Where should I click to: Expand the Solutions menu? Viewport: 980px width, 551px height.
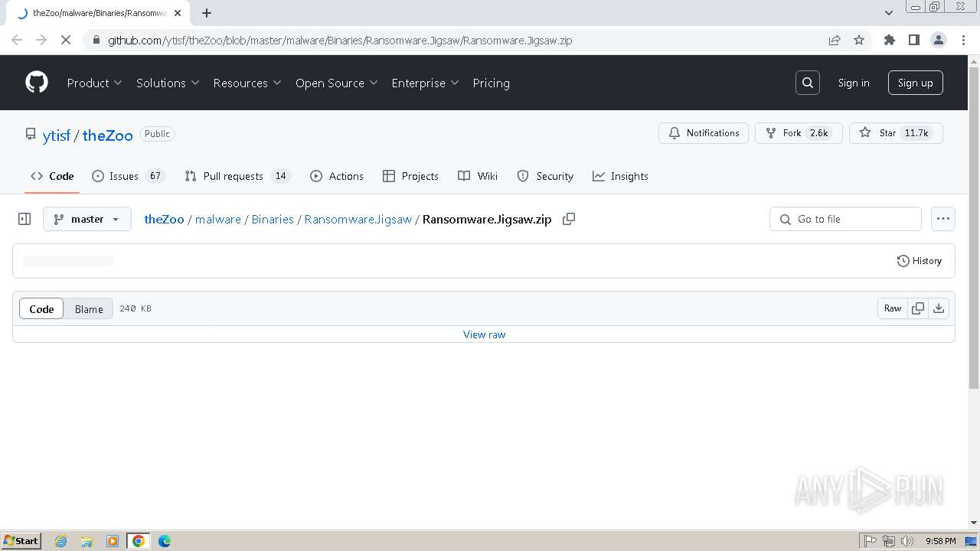(168, 83)
